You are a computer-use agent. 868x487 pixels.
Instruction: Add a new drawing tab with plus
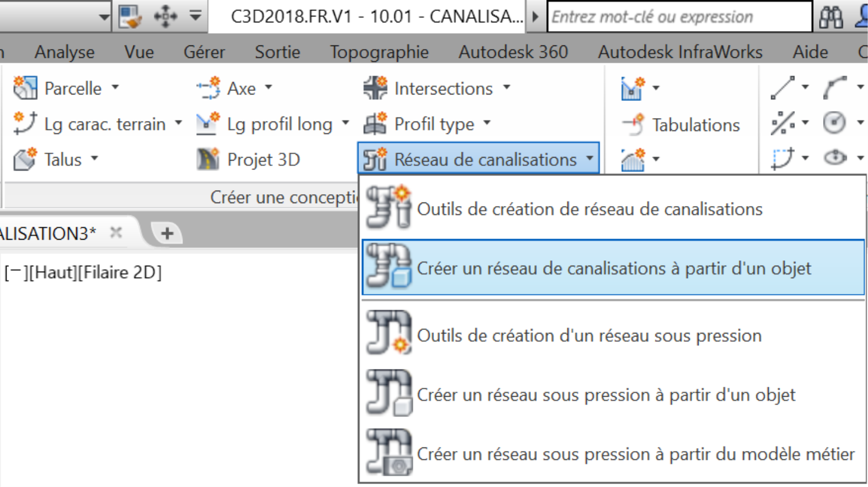(167, 233)
